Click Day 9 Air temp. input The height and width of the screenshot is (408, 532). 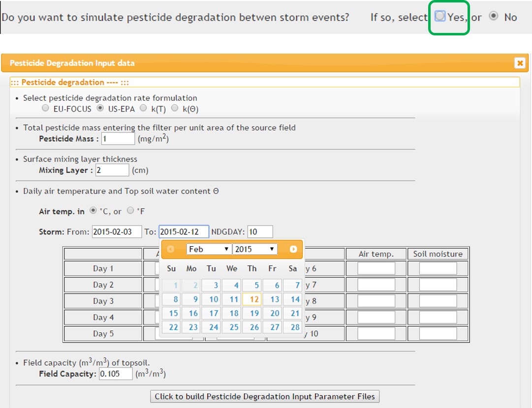pos(376,317)
